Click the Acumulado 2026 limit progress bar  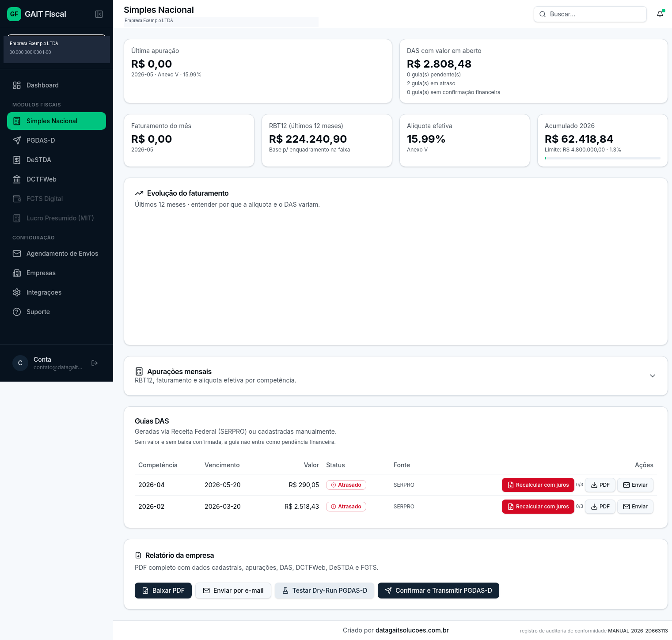603,158
